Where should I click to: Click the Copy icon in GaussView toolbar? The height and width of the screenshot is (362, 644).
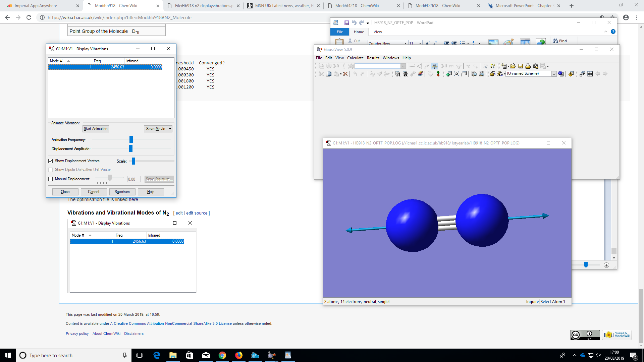pyautogui.click(x=329, y=74)
